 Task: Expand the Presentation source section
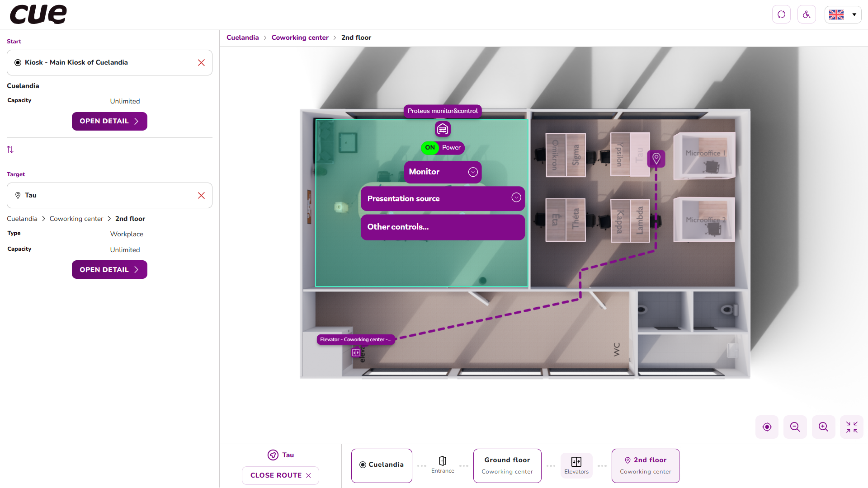(x=516, y=198)
